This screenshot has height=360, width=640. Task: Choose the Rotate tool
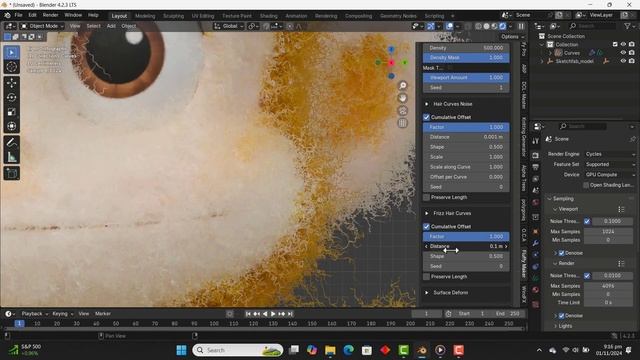tap(11, 98)
